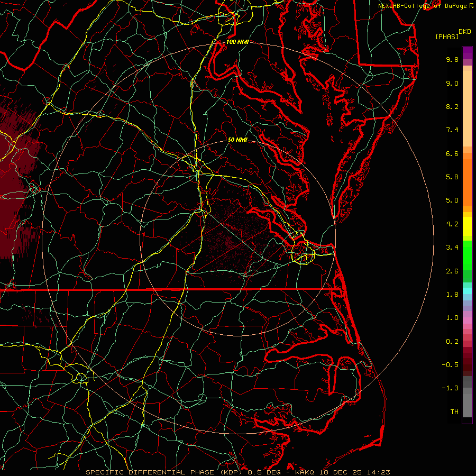The image size is (476, 476).
Task: Click the 9.0 legend value
Action: pyautogui.click(x=452, y=83)
